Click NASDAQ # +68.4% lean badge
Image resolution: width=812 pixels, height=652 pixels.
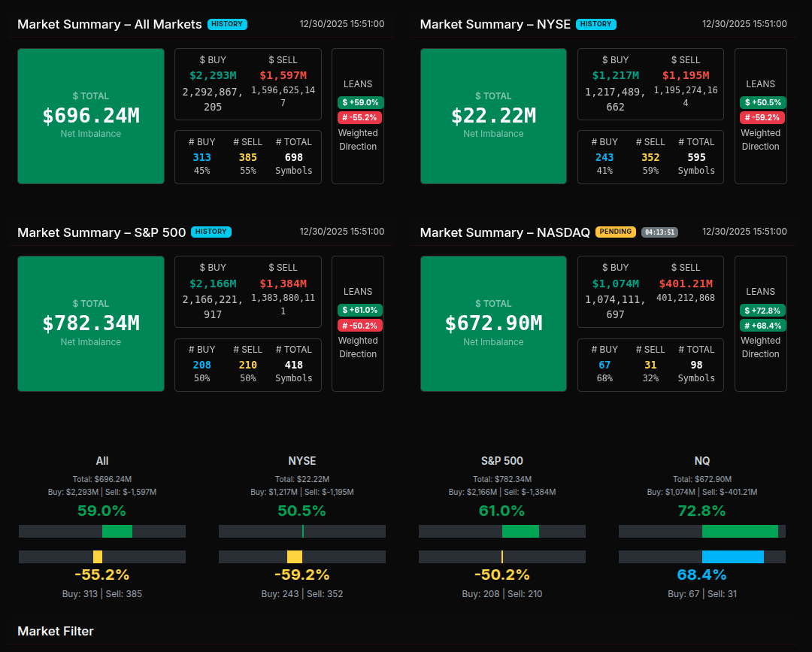(762, 325)
